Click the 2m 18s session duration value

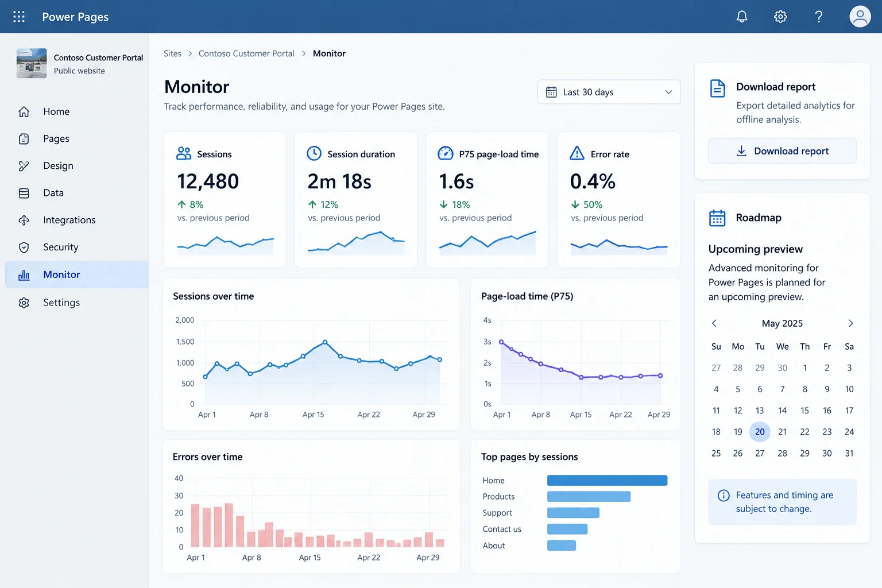(339, 181)
